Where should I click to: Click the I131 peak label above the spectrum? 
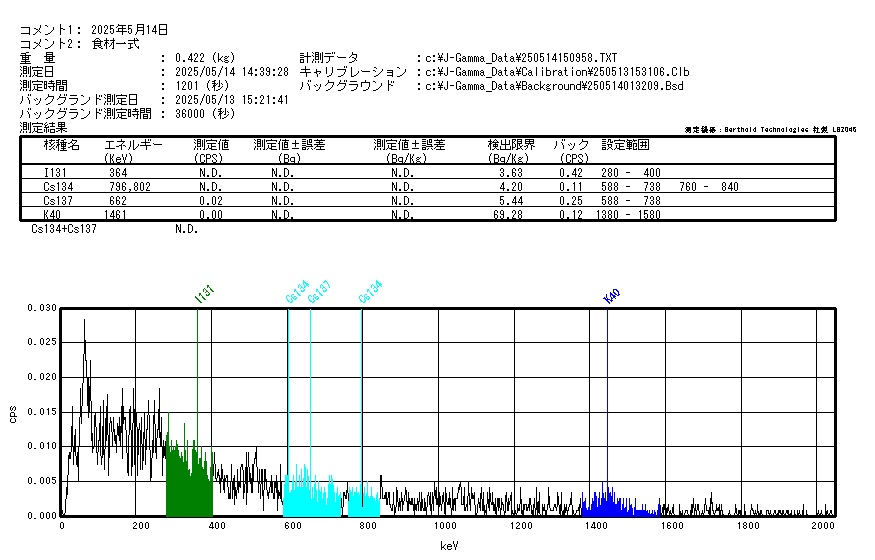pyautogui.click(x=204, y=293)
